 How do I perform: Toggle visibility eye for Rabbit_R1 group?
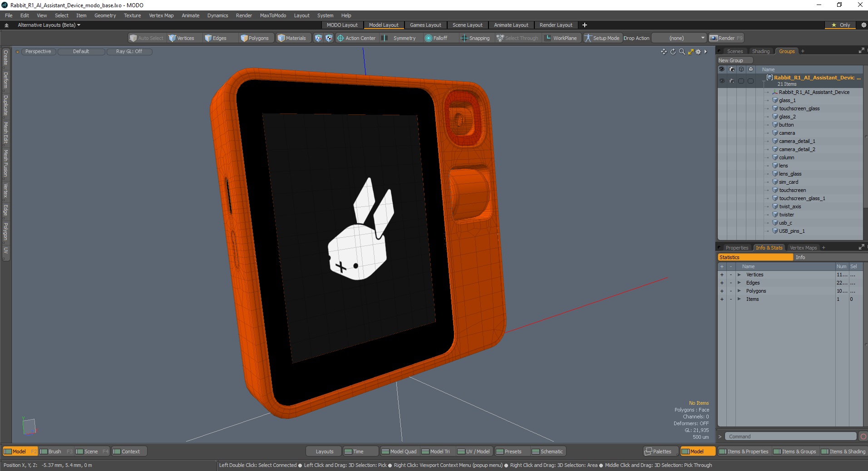[x=722, y=81]
